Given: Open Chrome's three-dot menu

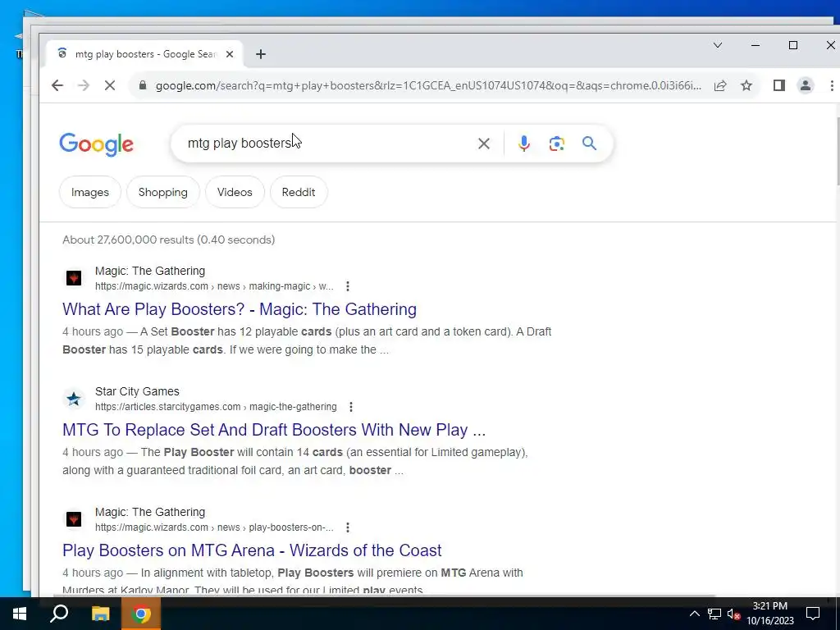Looking at the screenshot, I should (832, 85).
